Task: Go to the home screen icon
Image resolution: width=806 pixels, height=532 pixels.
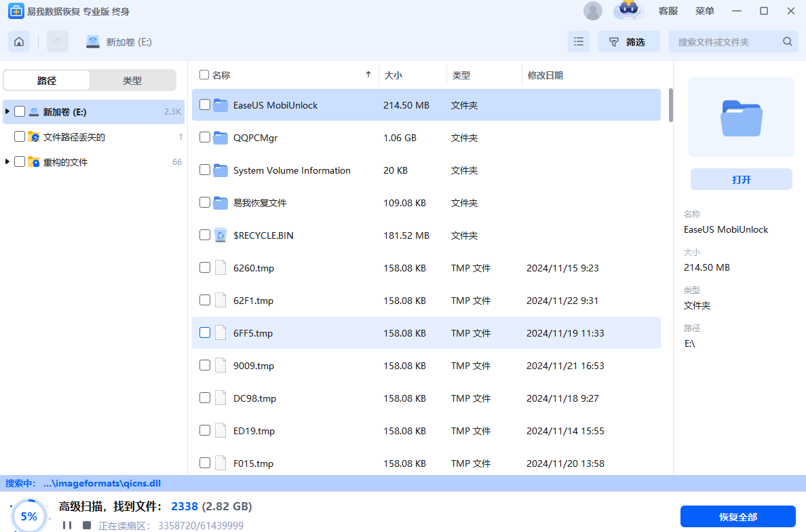Action: (19, 41)
